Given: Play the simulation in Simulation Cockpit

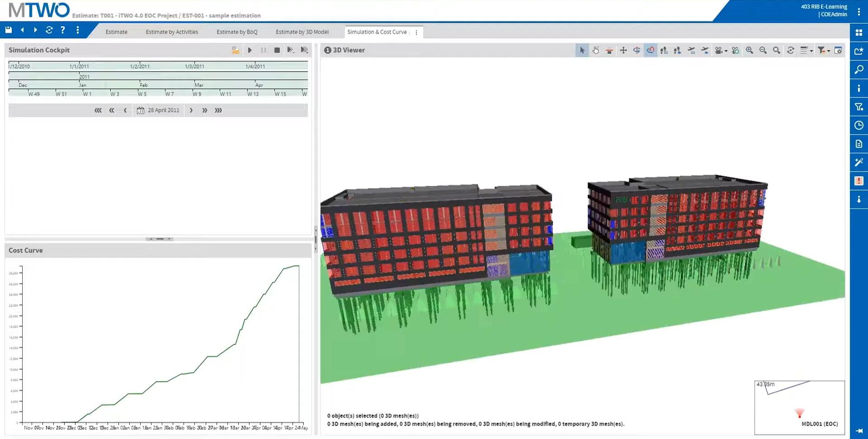Looking at the screenshot, I should 250,50.
